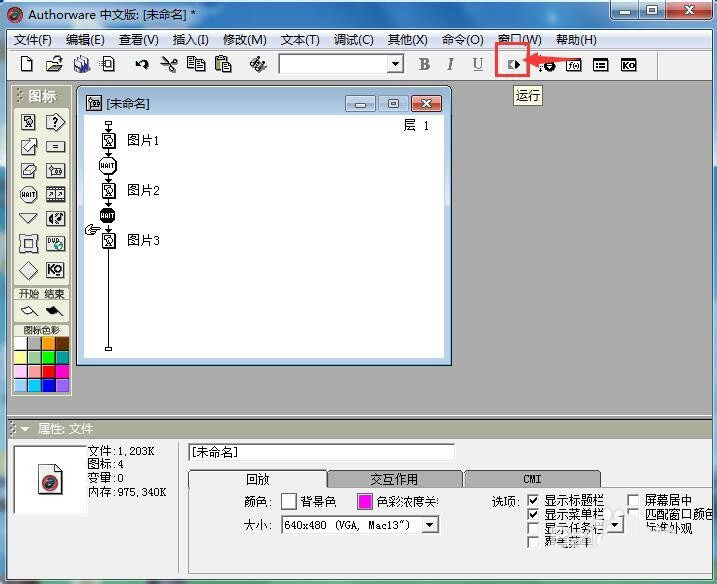
Task: Toggle Bold text formatting
Action: (424, 64)
